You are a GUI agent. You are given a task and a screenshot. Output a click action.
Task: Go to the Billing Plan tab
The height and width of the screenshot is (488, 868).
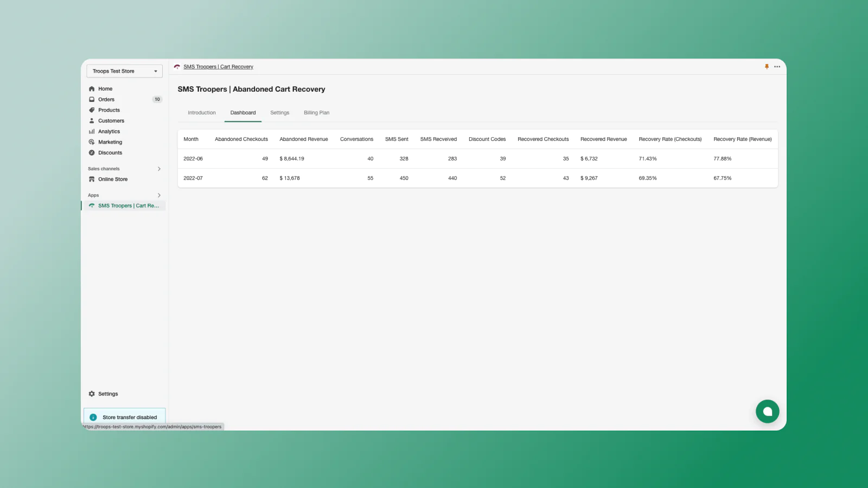pyautogui.click(x=317, y=113)
